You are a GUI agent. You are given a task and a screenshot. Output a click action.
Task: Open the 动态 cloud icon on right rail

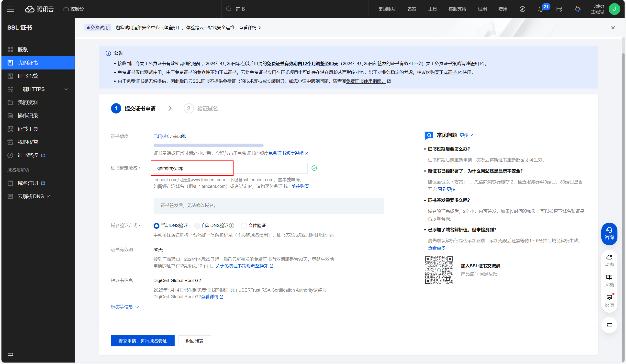tap(609, 260)
